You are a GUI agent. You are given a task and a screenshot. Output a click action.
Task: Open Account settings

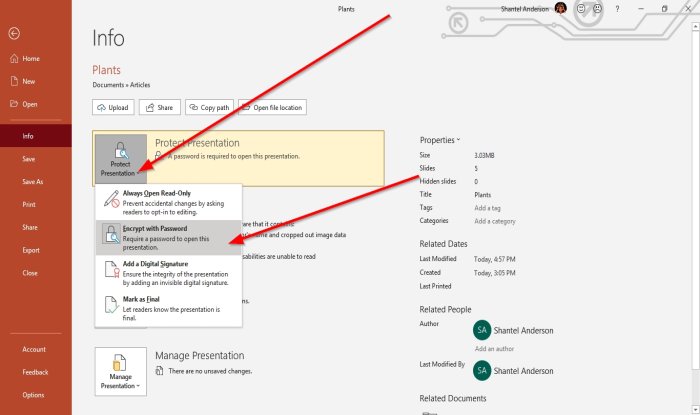(36, 349)
